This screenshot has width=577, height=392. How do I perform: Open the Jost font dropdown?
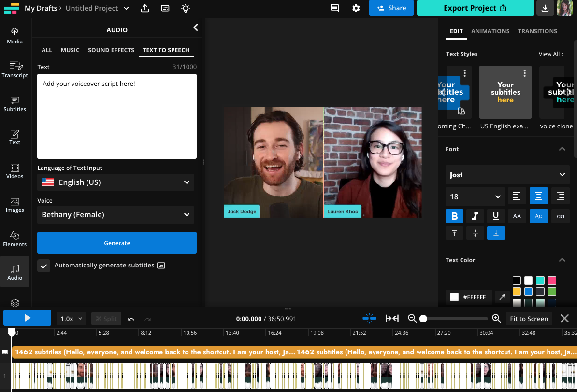[507, 175]
